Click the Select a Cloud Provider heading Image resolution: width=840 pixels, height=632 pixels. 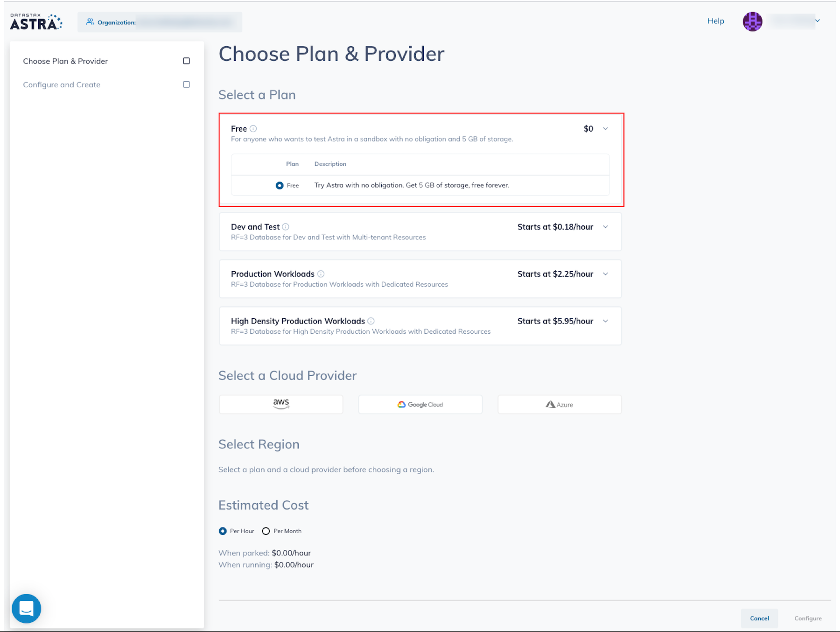pyautogui.click(x=287, y=375)
